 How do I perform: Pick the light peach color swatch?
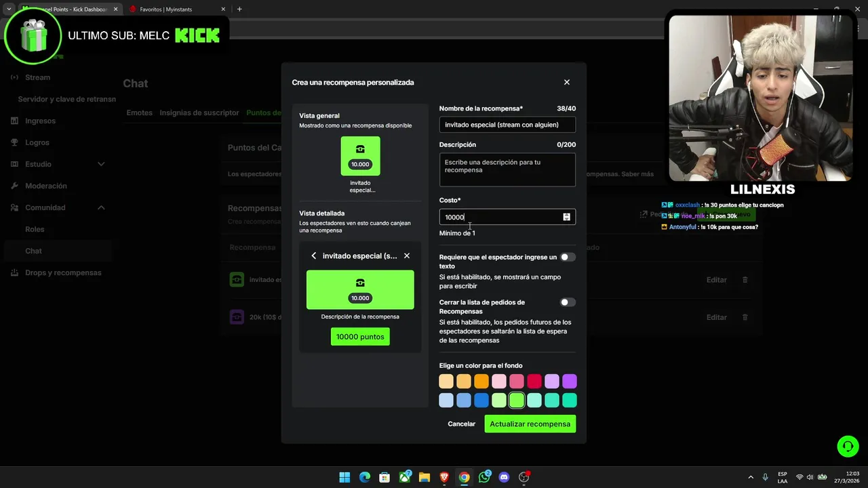click(446, 382)
